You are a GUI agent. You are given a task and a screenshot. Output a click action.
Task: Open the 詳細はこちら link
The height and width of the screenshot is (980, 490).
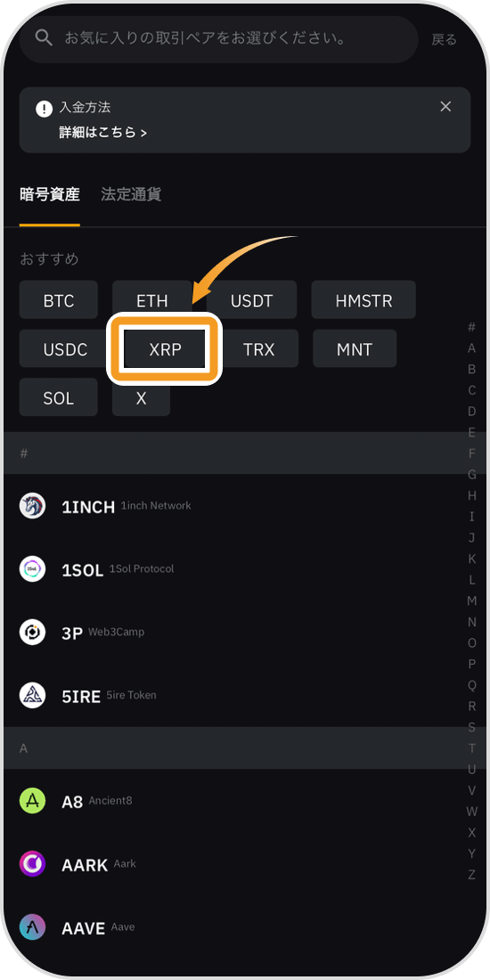pos(103,133)
